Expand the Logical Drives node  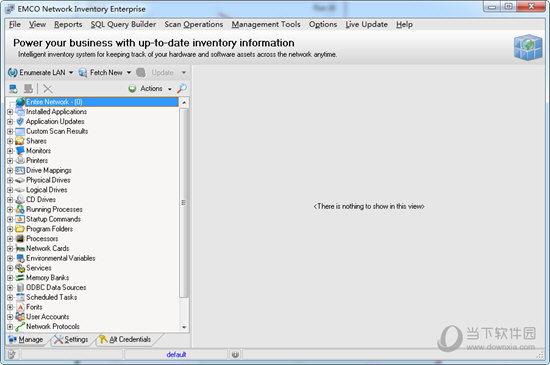(10, 190)
